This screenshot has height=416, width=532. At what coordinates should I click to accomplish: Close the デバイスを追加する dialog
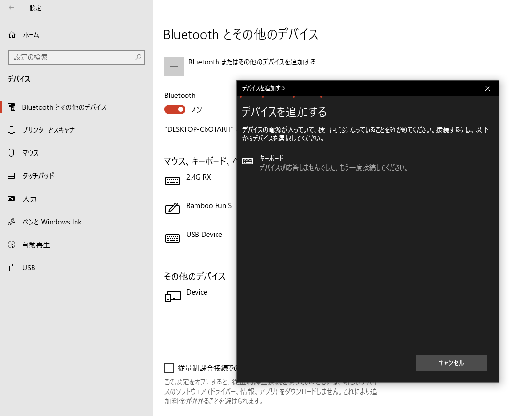(x=488, y=88)
